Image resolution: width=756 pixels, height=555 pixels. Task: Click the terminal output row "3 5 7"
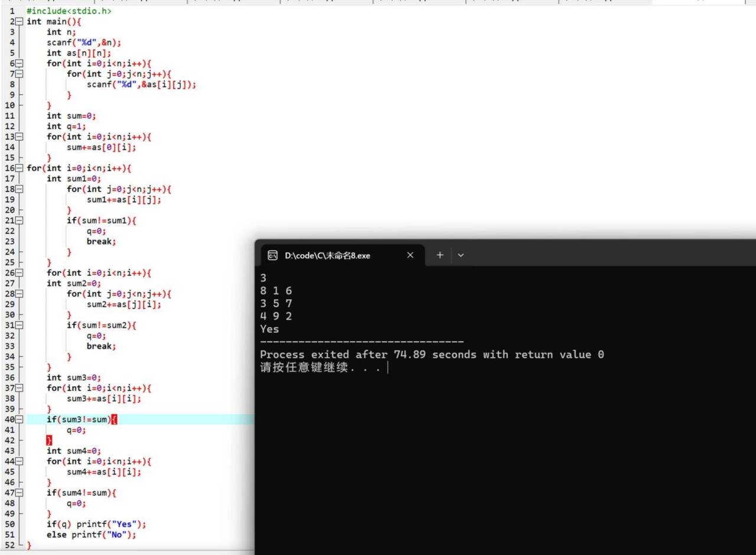click(x=276, y=303)
